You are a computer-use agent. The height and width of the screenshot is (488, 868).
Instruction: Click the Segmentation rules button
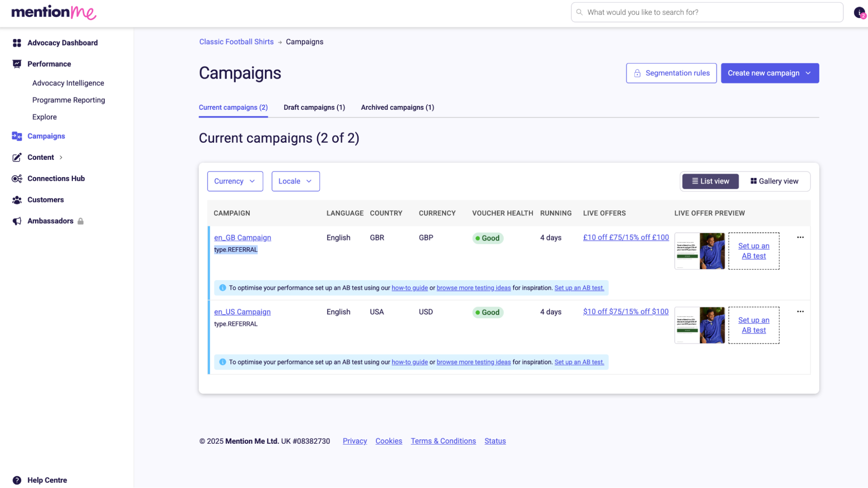click(671, 73)
